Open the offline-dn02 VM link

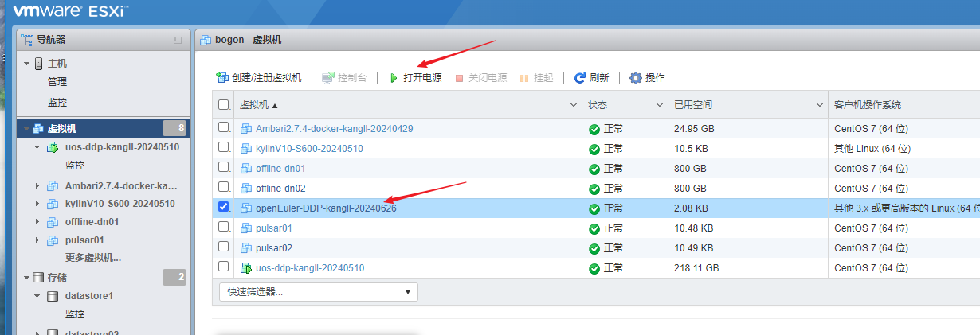(x=280, y=189)
